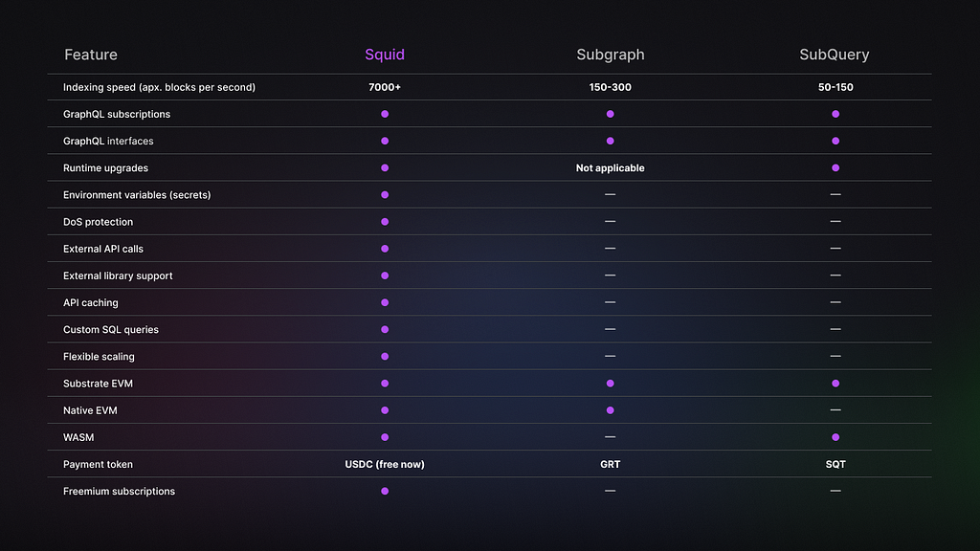Click SubQuery's dot for Substrate EVM
Viewport: 980px width, 551px height.
835,384
